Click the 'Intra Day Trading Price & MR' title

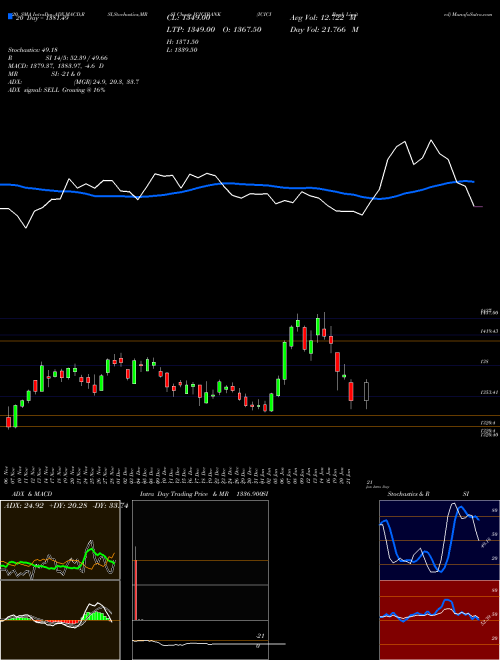[184, 494]
